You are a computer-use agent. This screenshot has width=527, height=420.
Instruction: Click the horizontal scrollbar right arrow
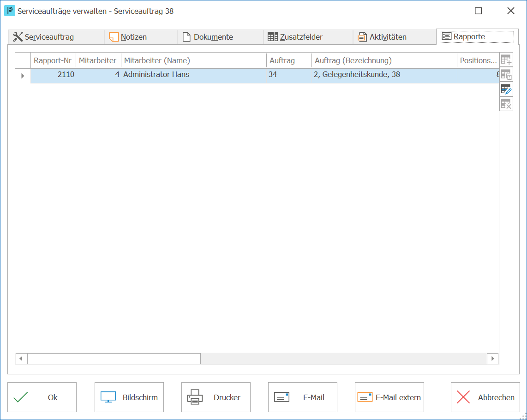[492, 359]
